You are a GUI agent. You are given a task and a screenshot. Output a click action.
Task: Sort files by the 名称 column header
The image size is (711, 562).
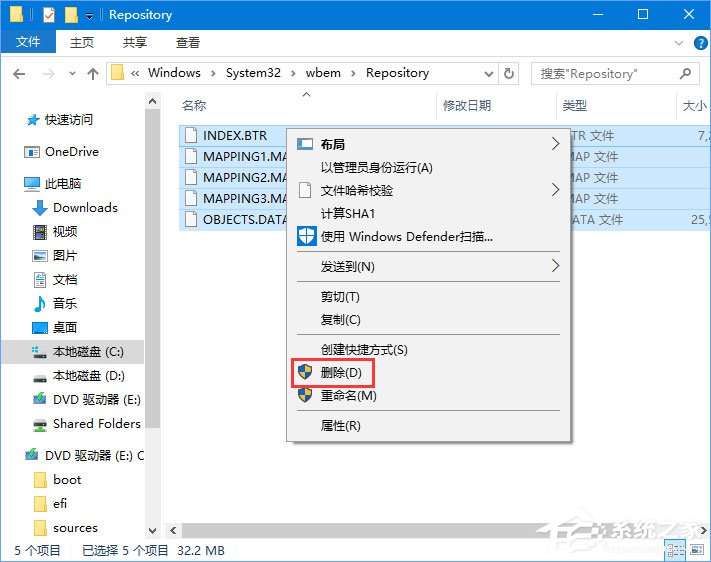point(194,105)
